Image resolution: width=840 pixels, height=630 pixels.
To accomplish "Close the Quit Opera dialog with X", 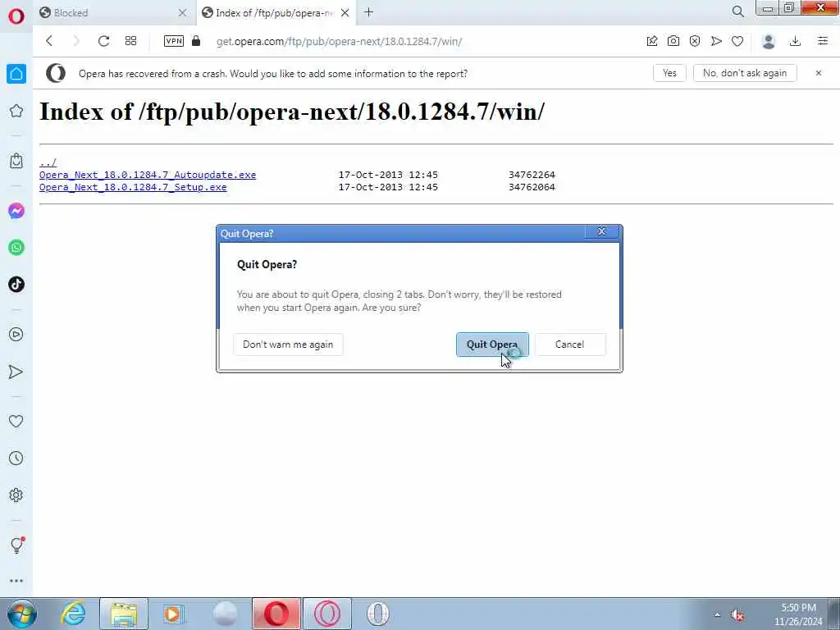I will [601, 231].
